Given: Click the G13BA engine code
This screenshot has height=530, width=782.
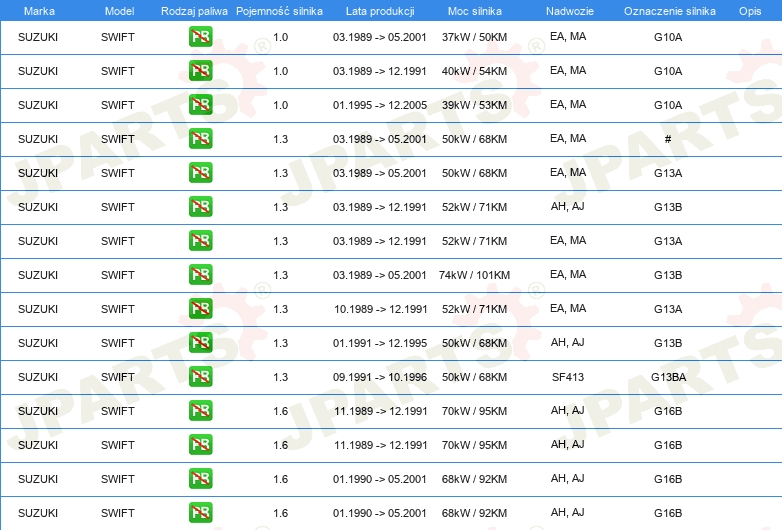Looking at the screenshot, I should [x=668, y=377].
